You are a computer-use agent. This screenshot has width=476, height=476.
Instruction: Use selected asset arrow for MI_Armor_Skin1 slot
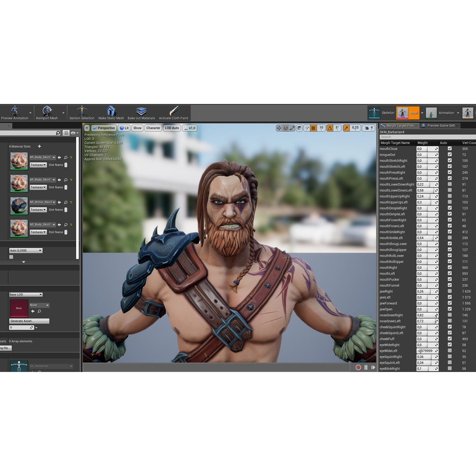(59, 202)
